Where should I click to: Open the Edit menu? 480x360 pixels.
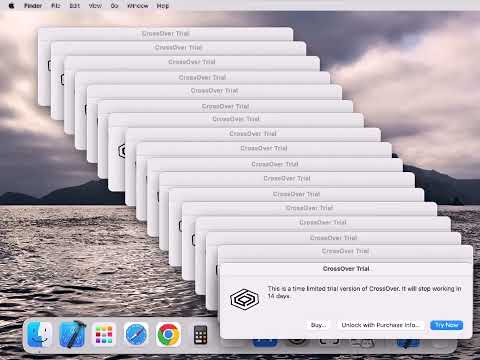pos(75,6)
